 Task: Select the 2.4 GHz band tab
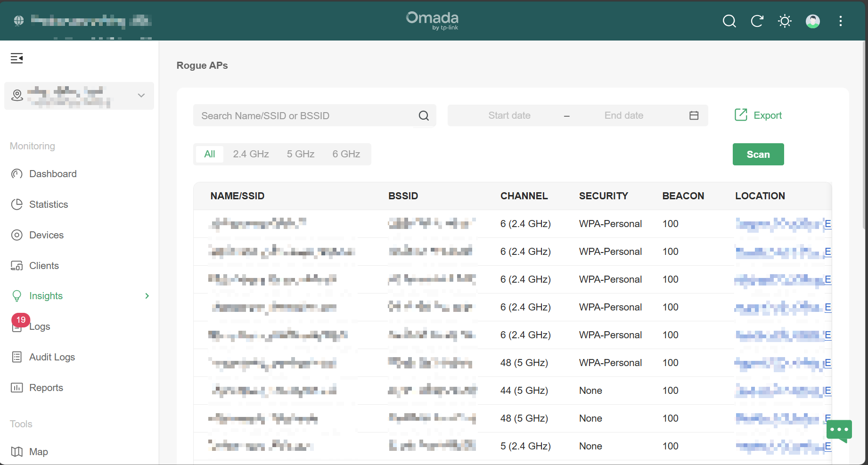coord(251,154)
